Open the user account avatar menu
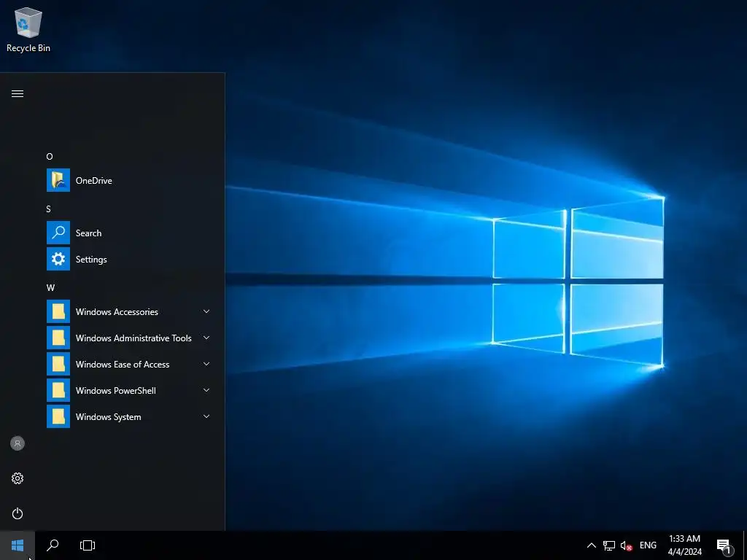The width and height of the screenshot is (747, 560). (x=18, y=443)
